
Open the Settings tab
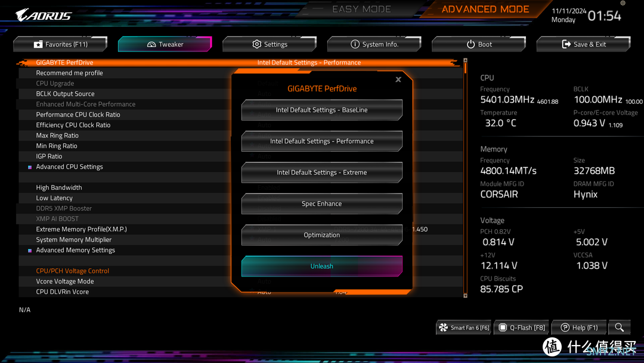(270, 44)
